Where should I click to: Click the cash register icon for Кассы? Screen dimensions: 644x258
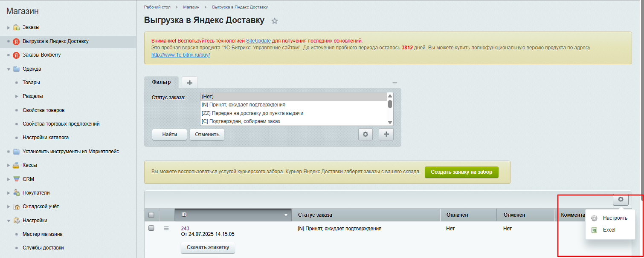16,165
